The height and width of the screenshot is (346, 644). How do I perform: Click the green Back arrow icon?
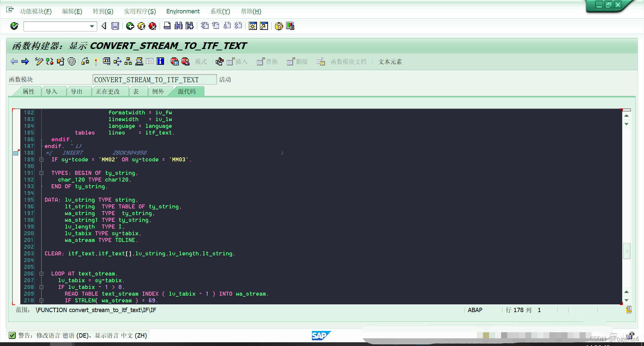130,26
